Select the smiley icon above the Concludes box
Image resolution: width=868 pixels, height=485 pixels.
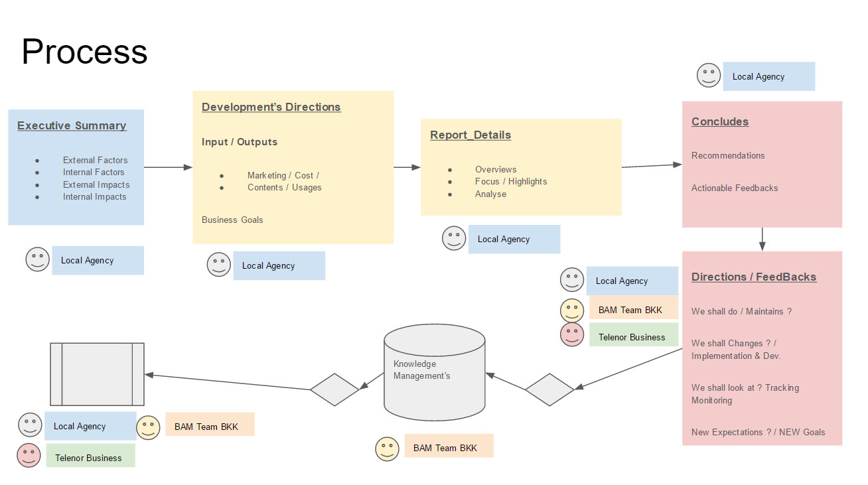point(709,76)
